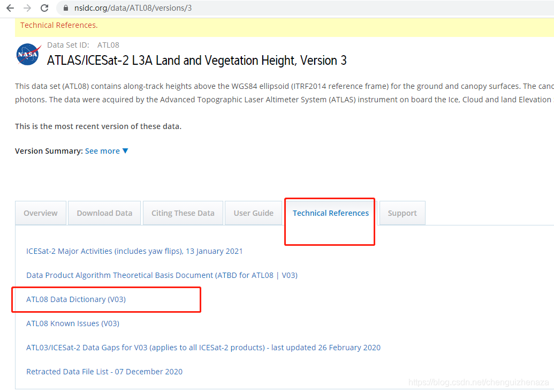Expand the Version Summary 'See more' arrow
This screenshot has height=392, width=554.
[x=125, y=151]
